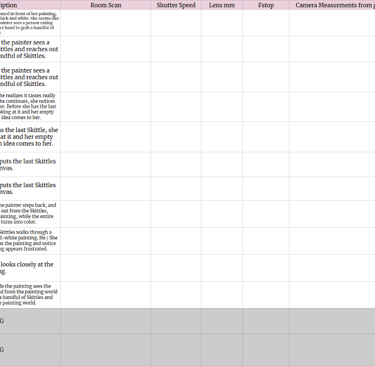Select the description cell 'looks closely at the'

pos(30,268)
